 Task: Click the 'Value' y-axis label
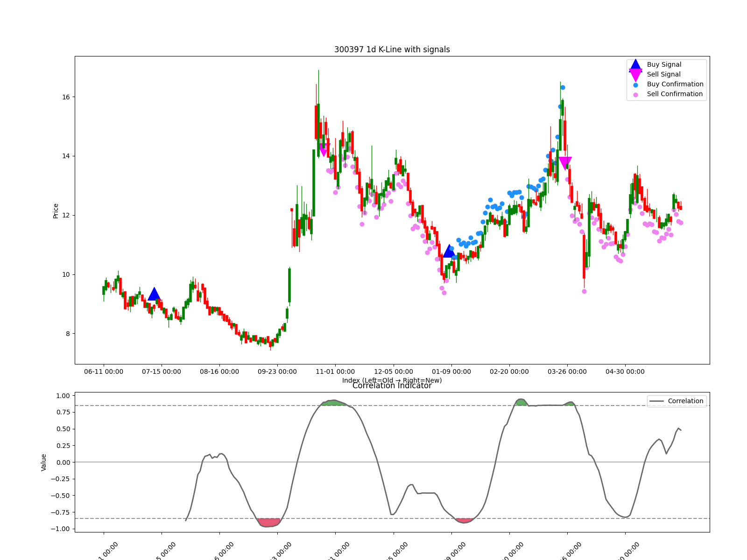[x=44, y=462]
